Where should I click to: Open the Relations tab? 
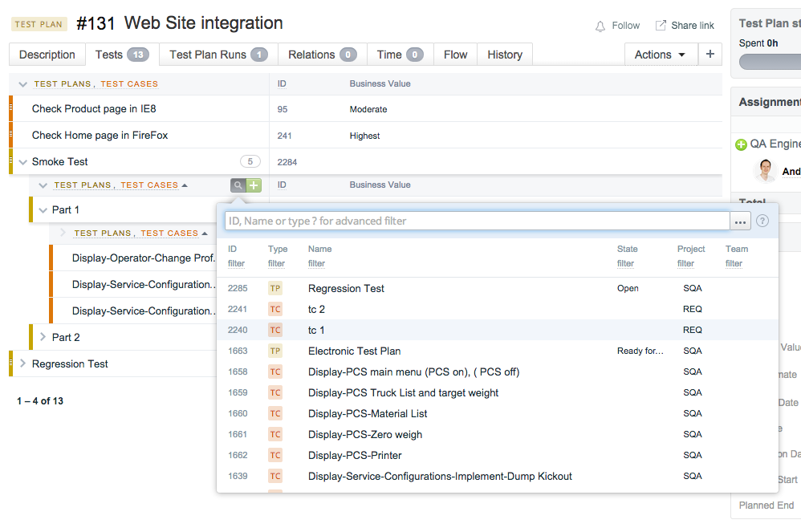click(323, 55)
